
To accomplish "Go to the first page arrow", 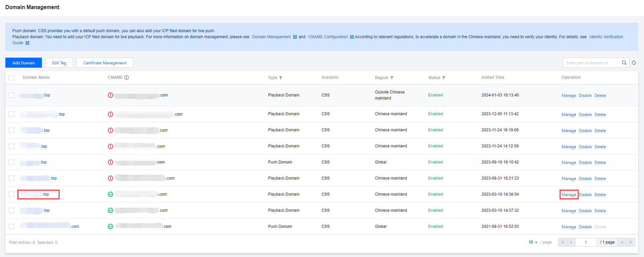I will click(x=563, y=242).
